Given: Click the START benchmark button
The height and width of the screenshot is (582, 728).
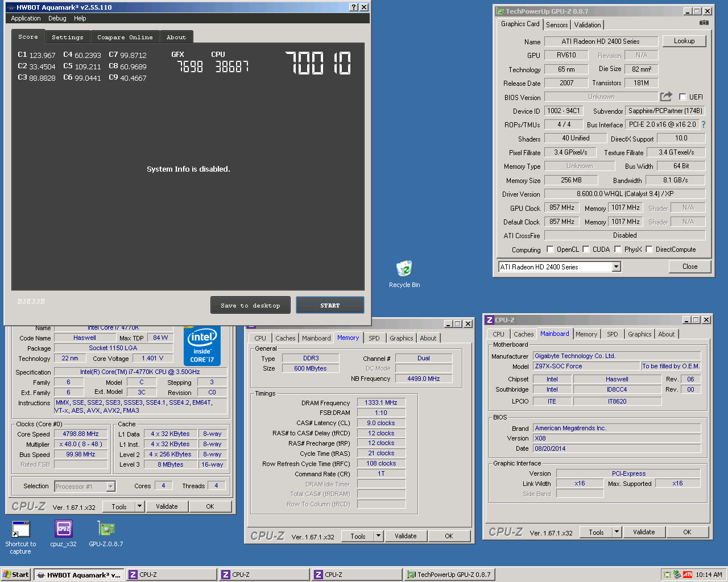Looking at the screenshot, I should coord(330,305).
